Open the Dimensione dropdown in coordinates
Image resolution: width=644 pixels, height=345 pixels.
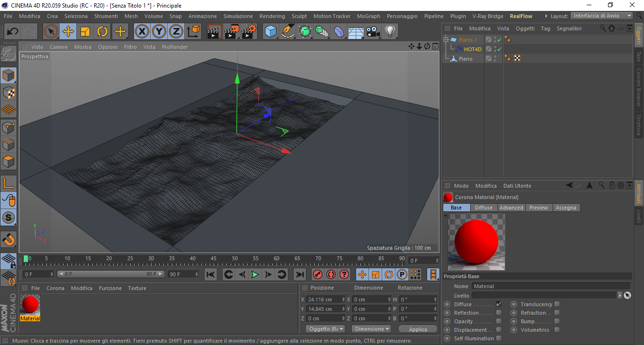click(x=372, y=329)
